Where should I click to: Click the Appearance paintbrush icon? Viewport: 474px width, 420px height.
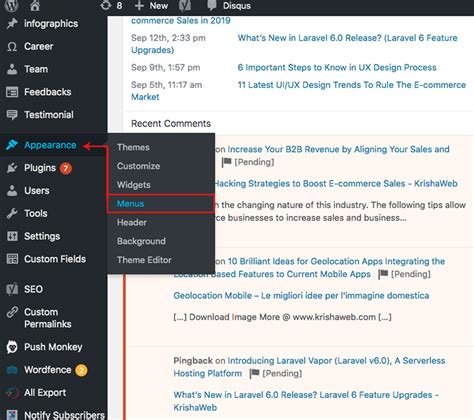(12, 145)
